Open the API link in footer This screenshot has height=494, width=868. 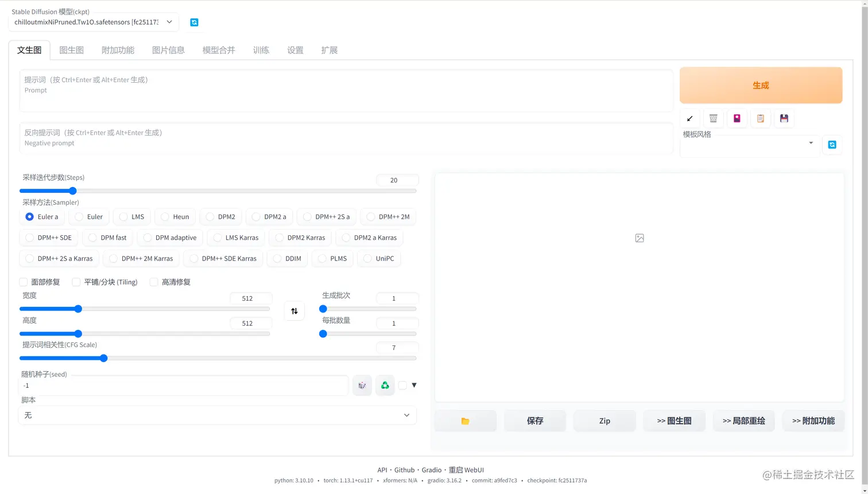click(x=382, y=470)
